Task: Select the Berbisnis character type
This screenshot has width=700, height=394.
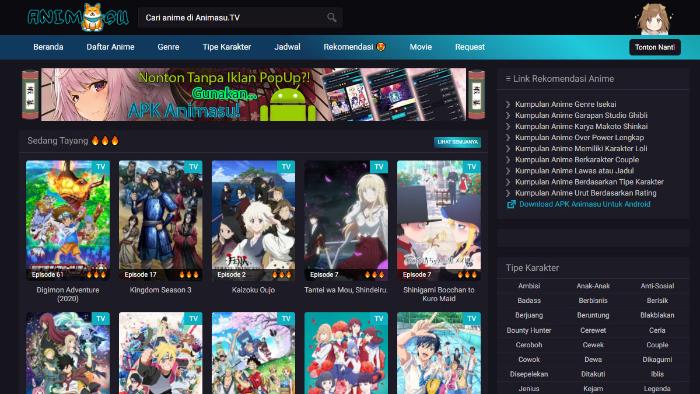Action: tap(593, 301)
